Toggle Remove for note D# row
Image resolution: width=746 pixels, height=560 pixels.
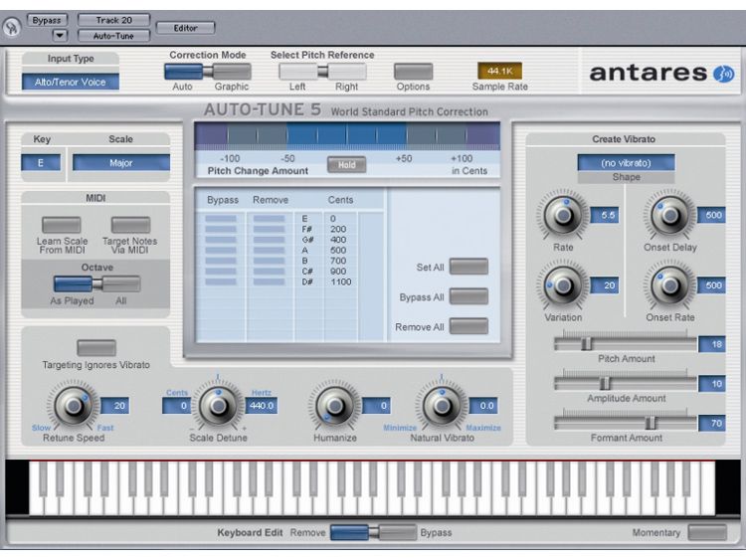tap(270, 281)
